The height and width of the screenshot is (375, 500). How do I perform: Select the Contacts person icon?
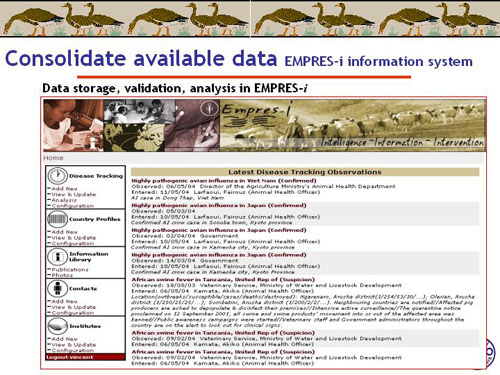click(57, 288)
